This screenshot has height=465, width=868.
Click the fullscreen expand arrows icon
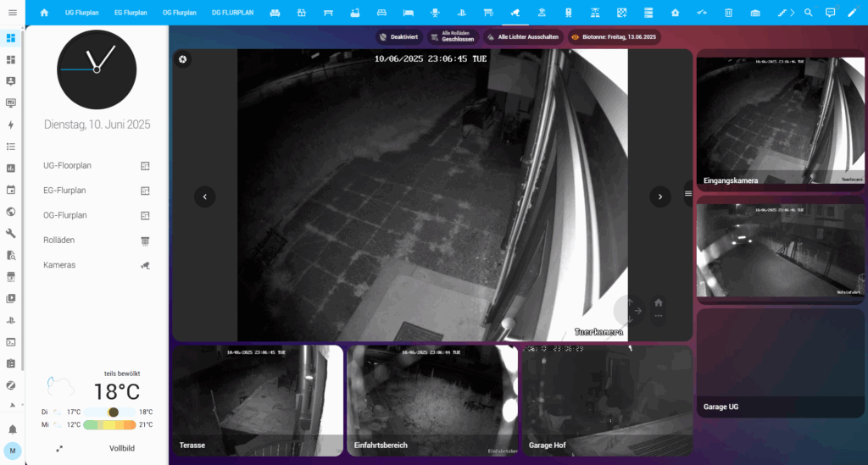[x=59, y=448]
